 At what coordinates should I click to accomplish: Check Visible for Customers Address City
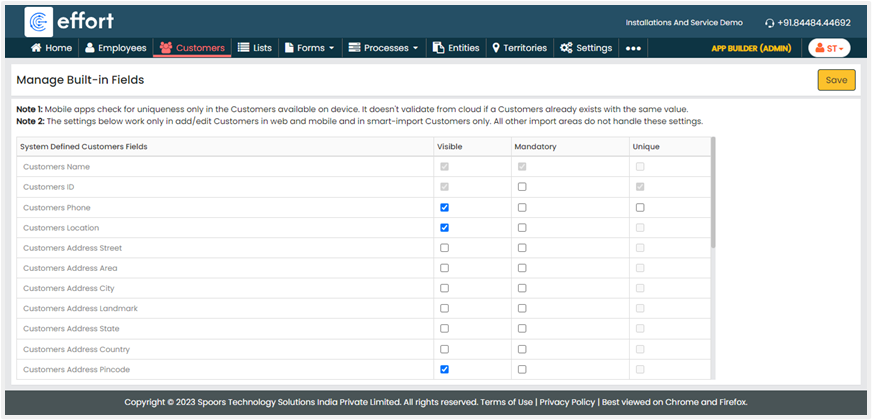click(444, 288)
